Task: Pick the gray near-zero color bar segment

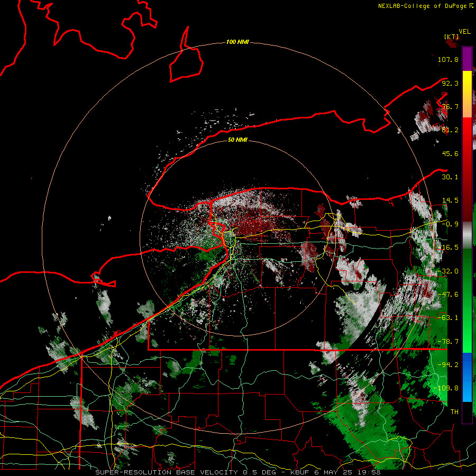Action: click(467, 235)
